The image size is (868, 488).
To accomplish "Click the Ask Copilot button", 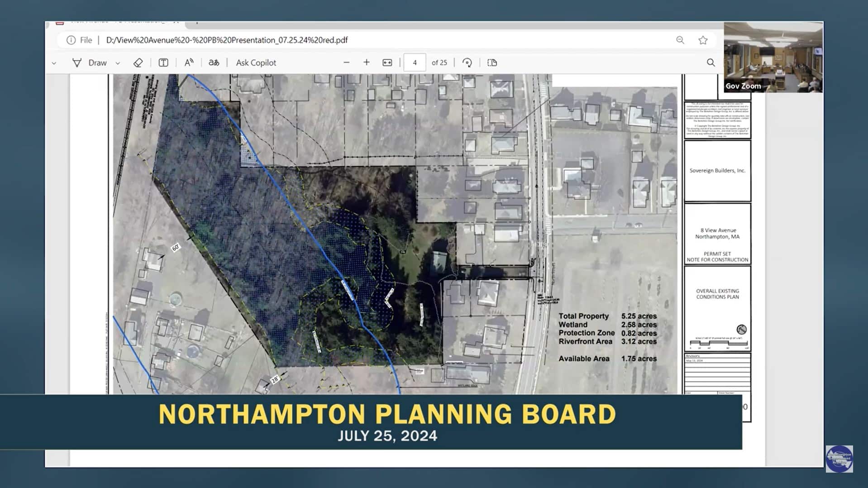I will coord(256,62).
